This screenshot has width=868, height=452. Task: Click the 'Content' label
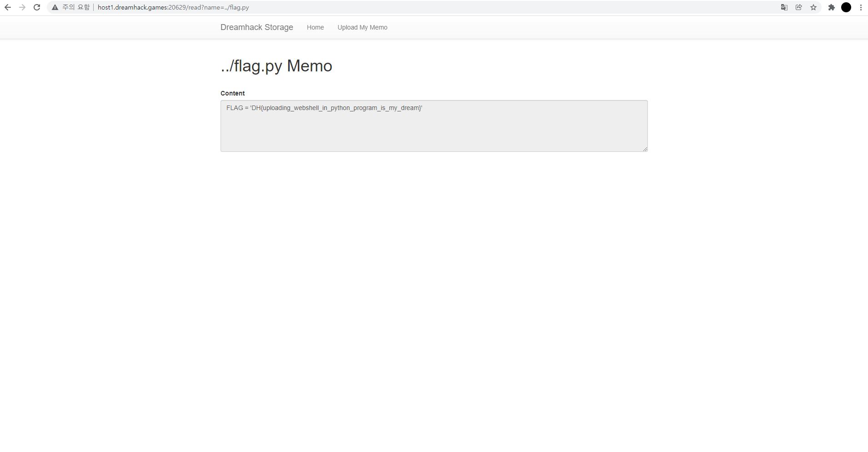pos(233,93)
